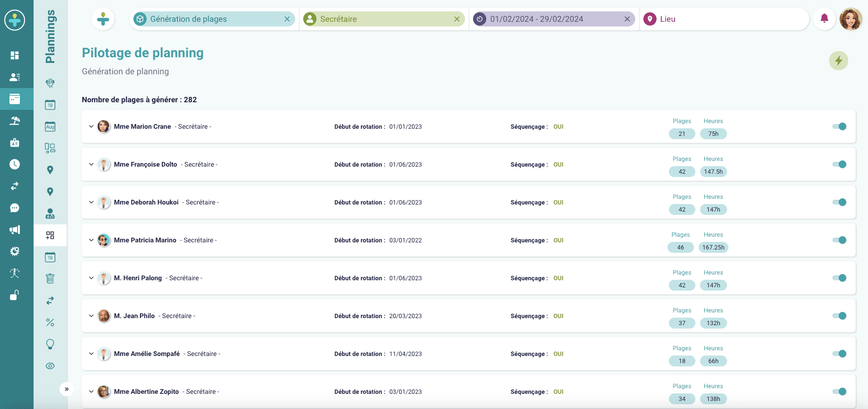Toggle off M. Henri Palong switch
Screen dimensions: 868x409
point(840,278)
